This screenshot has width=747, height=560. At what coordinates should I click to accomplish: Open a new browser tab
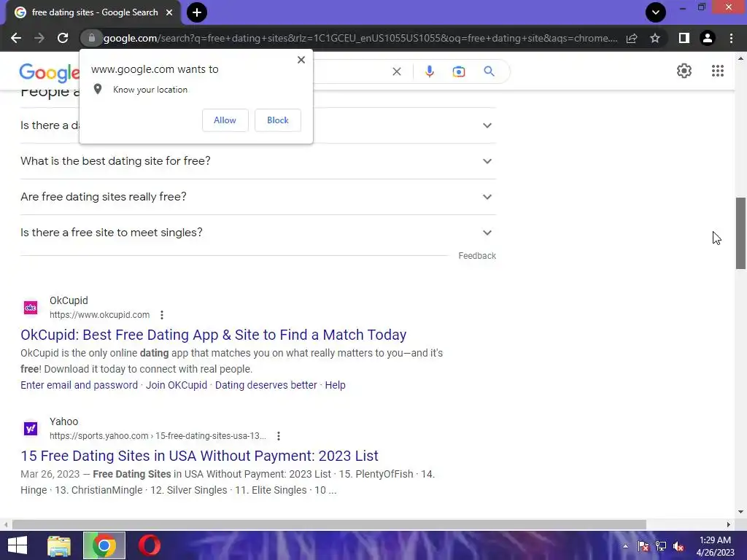point(197,12)
